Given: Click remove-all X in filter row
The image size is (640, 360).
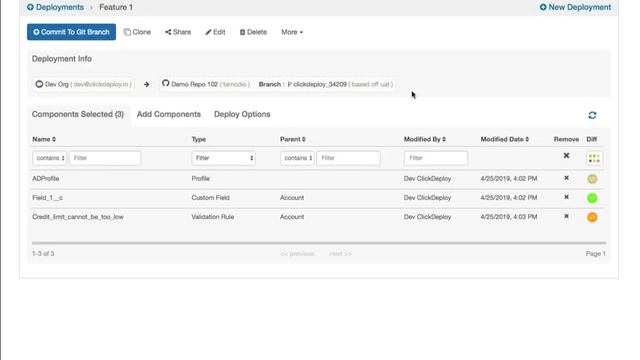Looking at the screenshot, I should (x=566, y=156).
